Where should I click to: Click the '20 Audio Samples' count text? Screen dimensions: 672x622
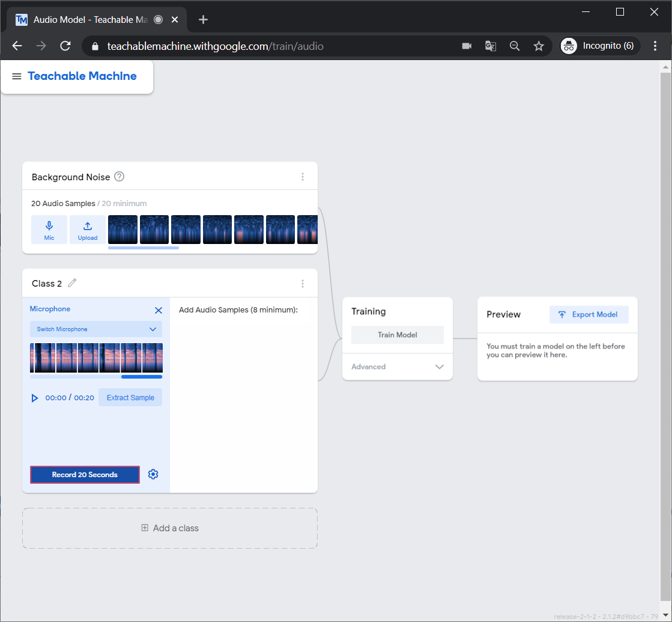tap(63, 203)
